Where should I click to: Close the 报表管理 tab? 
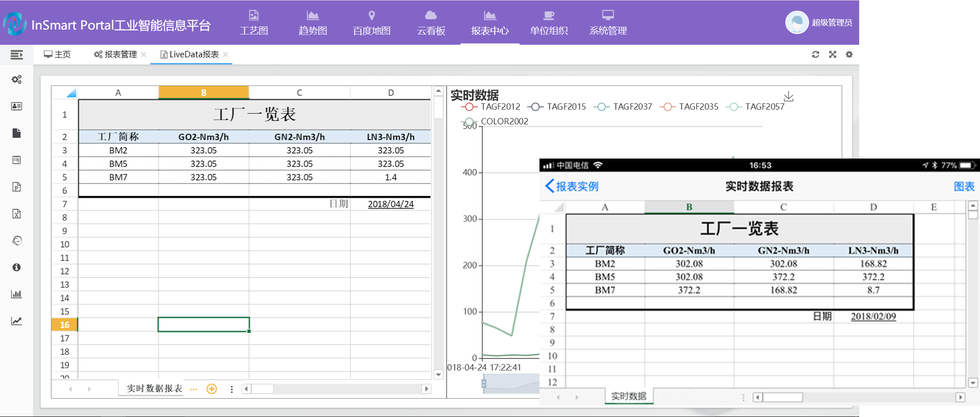144,55
